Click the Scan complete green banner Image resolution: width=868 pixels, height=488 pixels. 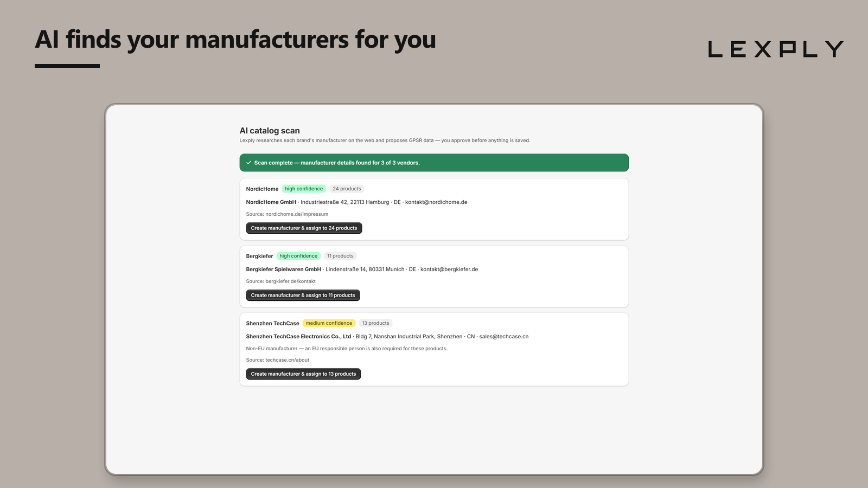[434, 163]
